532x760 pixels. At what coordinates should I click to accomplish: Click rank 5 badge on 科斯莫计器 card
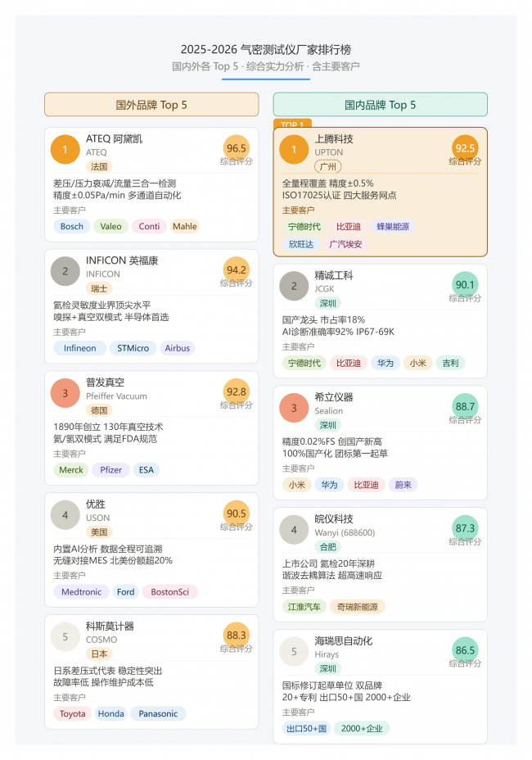tap(65, 637)
